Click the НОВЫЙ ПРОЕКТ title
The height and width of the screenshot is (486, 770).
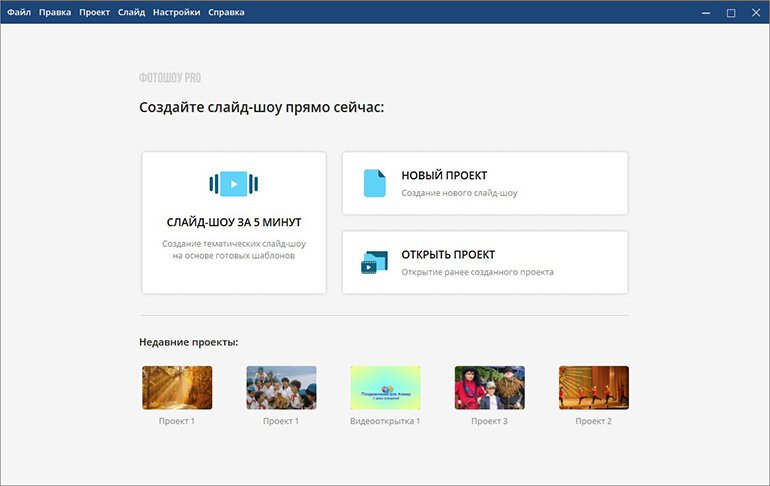point(444,175)
